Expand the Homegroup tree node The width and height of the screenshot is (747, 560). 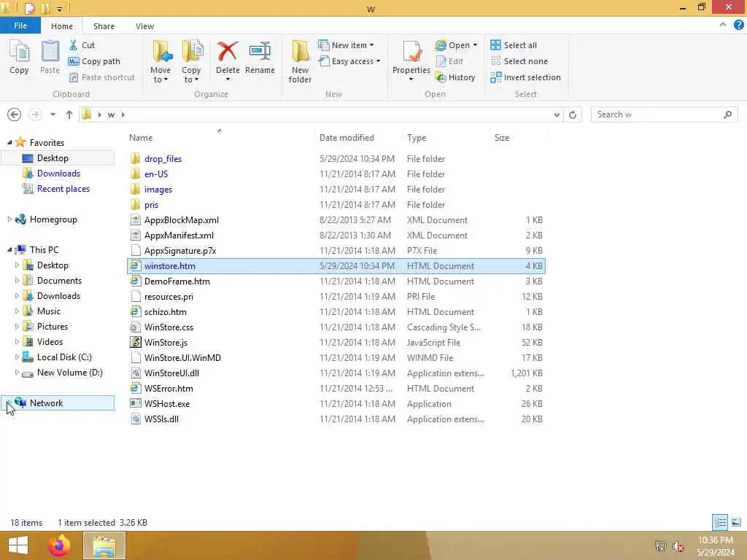[9, 219]
